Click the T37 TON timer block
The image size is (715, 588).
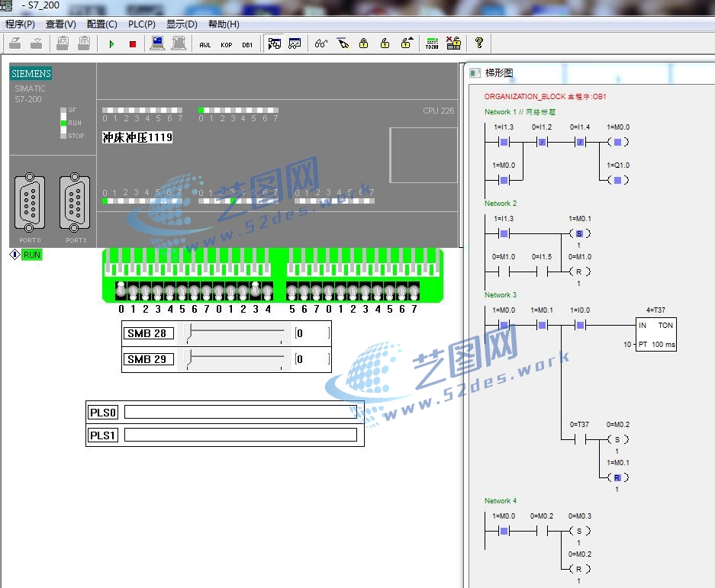(x=656, y=334)
